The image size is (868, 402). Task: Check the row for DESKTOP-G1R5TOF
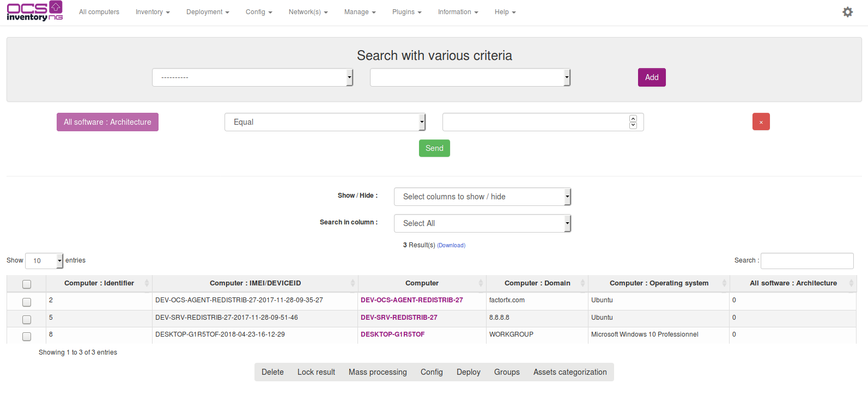[x=27, y=336]
